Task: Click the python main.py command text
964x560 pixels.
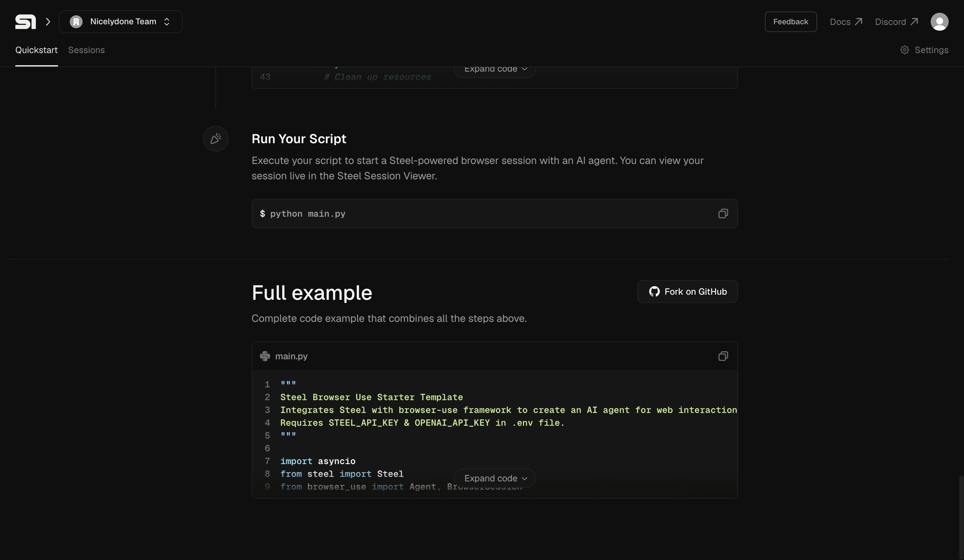Action: [x=307, y=214]
